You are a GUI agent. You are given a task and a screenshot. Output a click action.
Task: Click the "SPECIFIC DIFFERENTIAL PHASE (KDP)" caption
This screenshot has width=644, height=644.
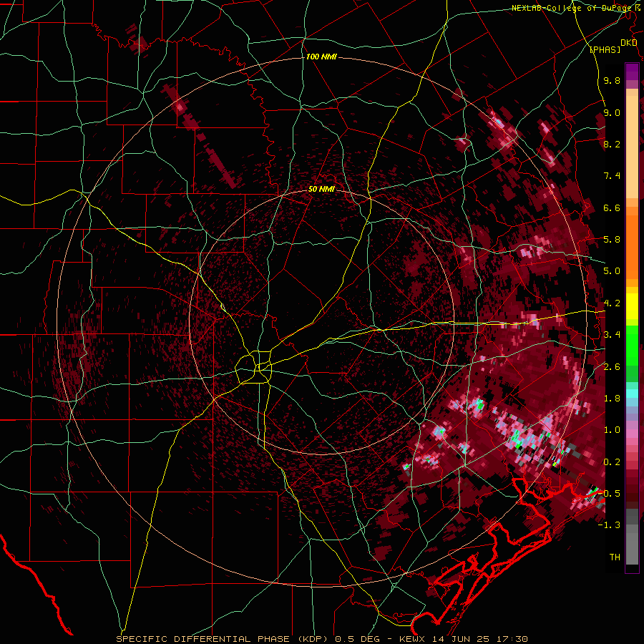223,639
